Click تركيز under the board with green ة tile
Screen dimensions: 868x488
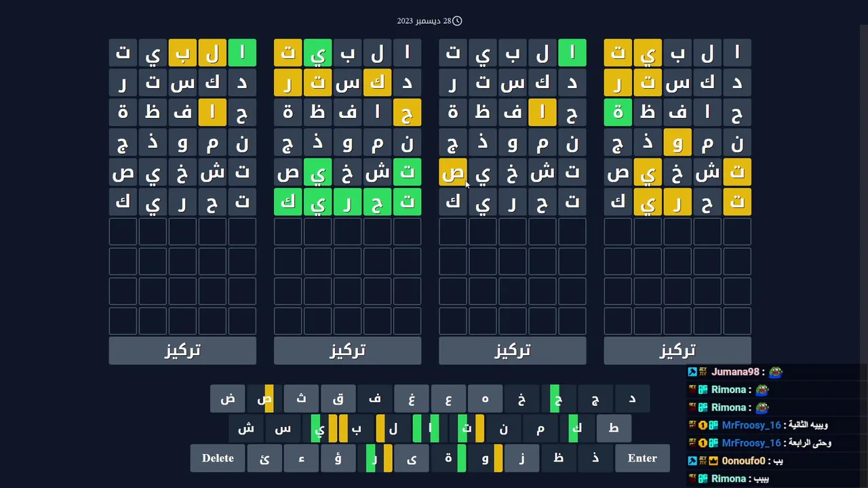[677, 350]
